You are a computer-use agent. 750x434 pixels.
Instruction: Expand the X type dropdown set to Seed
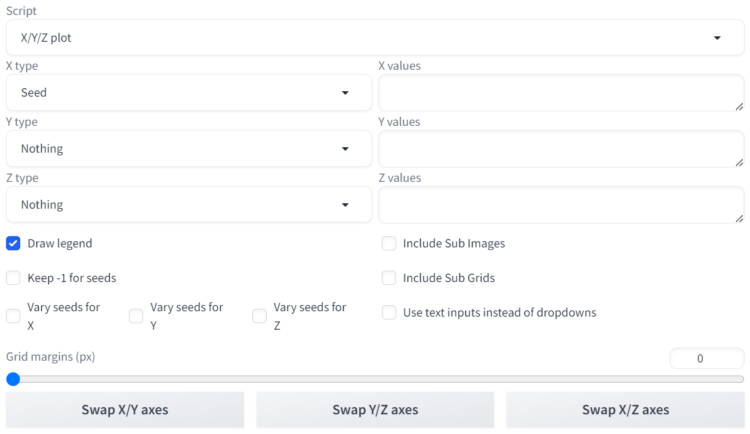click(x=189, y=93)
